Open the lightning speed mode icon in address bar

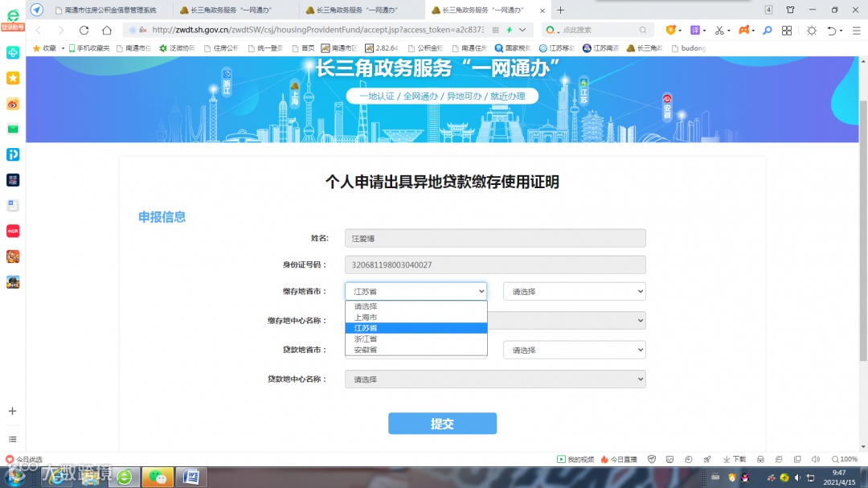point(510,30)
